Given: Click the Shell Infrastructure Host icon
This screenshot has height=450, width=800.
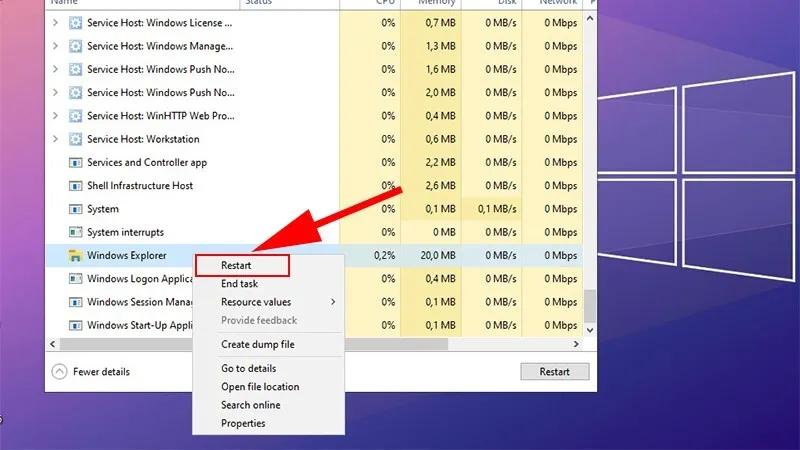Looking at the screenshot, I should tap(76, 186).
